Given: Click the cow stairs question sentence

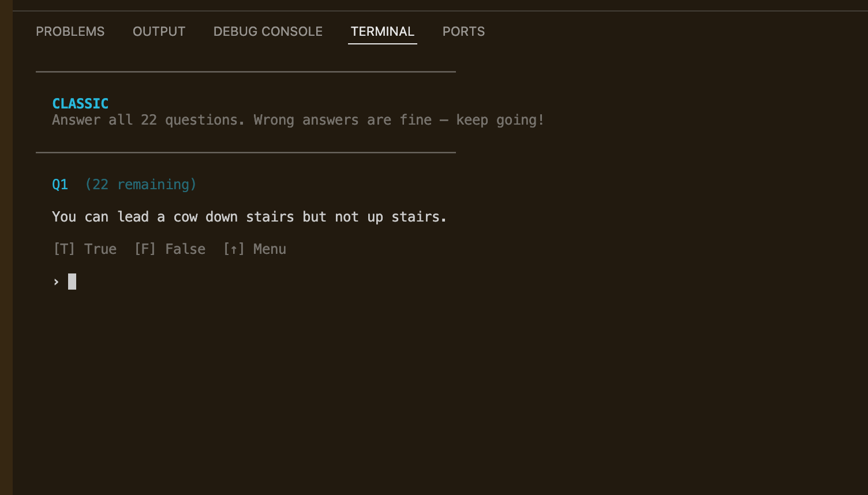Looking at the screenshot, I should pyautogui.click(x=249, y=217).
